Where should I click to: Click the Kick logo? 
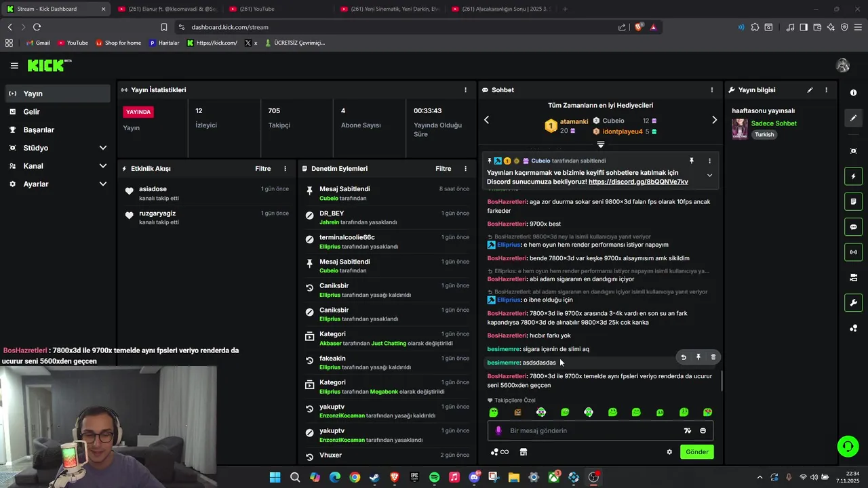click(x=49, y=66)
